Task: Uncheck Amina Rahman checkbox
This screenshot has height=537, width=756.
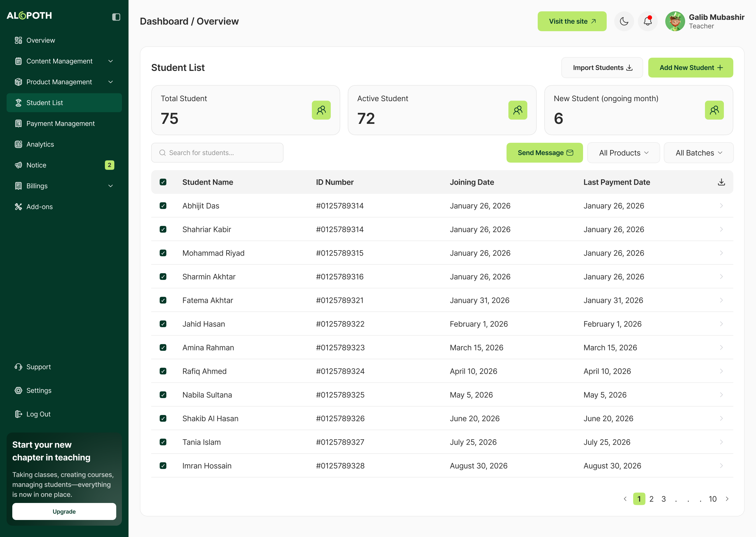Action: (163, 348)
